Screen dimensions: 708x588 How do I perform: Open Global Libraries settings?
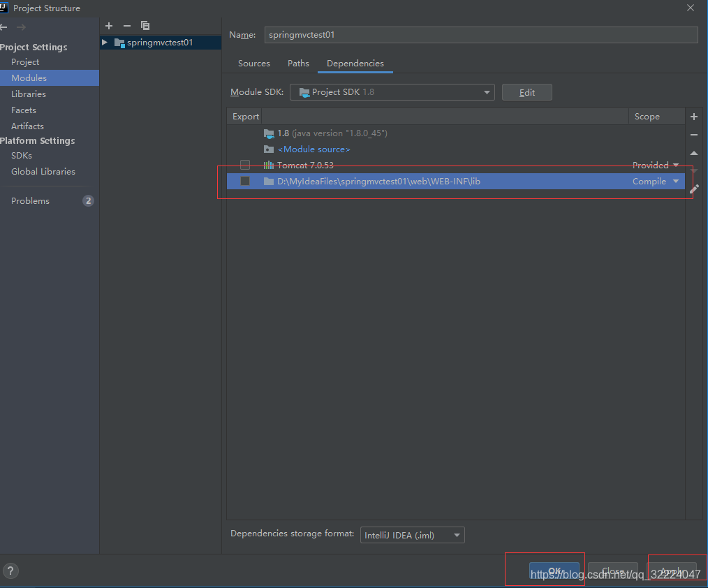pos(43,172)
